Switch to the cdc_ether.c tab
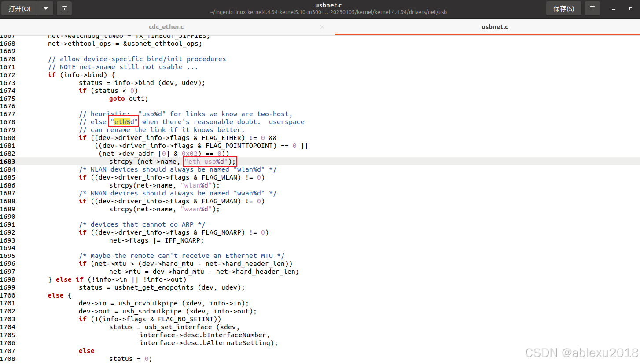 coord(167,27)
